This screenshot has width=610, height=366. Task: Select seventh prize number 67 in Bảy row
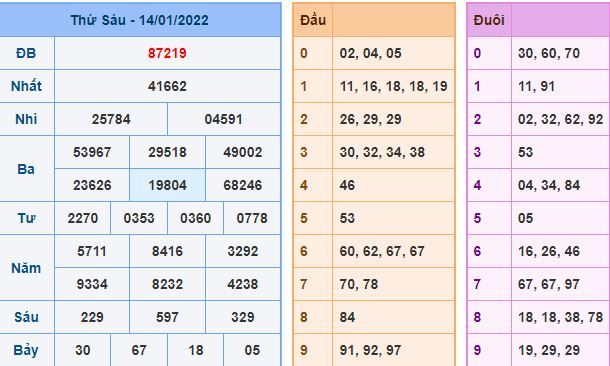(x=139, y=351)
